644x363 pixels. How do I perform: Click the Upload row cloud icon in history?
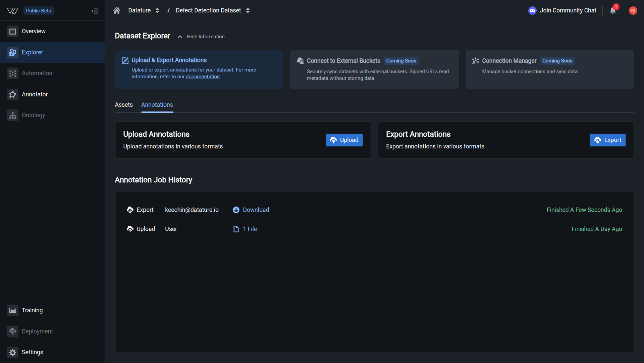pyautogui.click(x=130, y=229)
